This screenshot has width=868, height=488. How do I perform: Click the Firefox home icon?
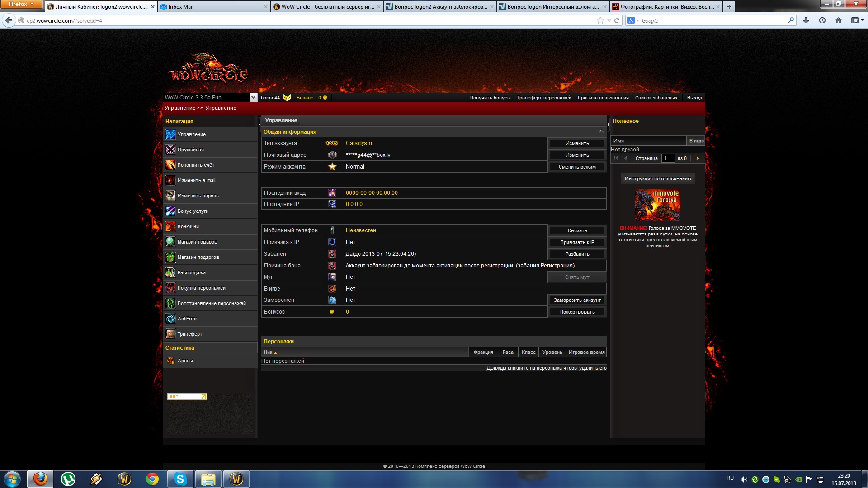point(839,20)
